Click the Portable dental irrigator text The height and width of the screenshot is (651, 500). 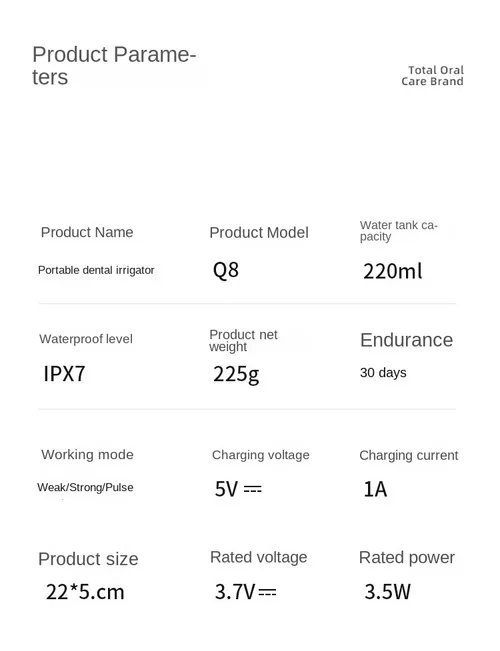[x=96, y=270]
